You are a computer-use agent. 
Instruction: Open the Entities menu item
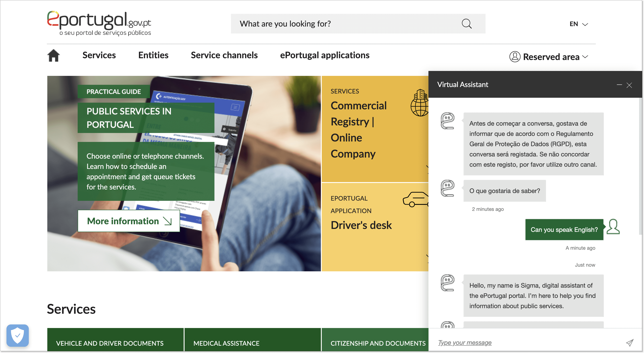[153, 55]
